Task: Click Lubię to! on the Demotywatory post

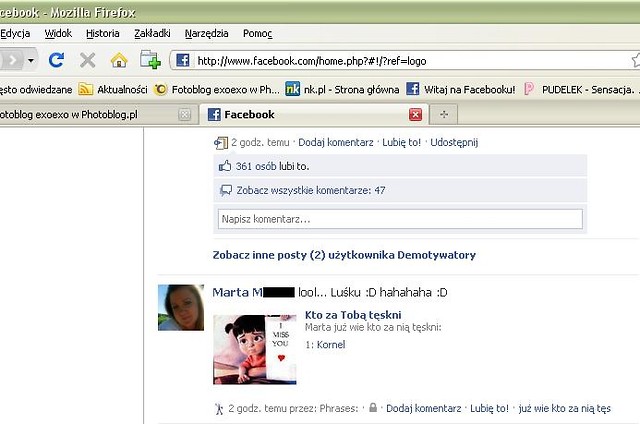Action: [401, 142]
